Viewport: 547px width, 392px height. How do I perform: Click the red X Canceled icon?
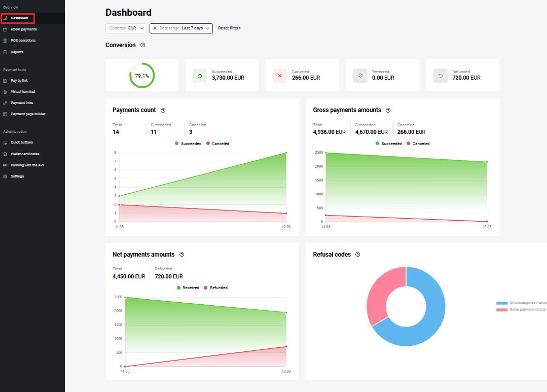[280, 76]
